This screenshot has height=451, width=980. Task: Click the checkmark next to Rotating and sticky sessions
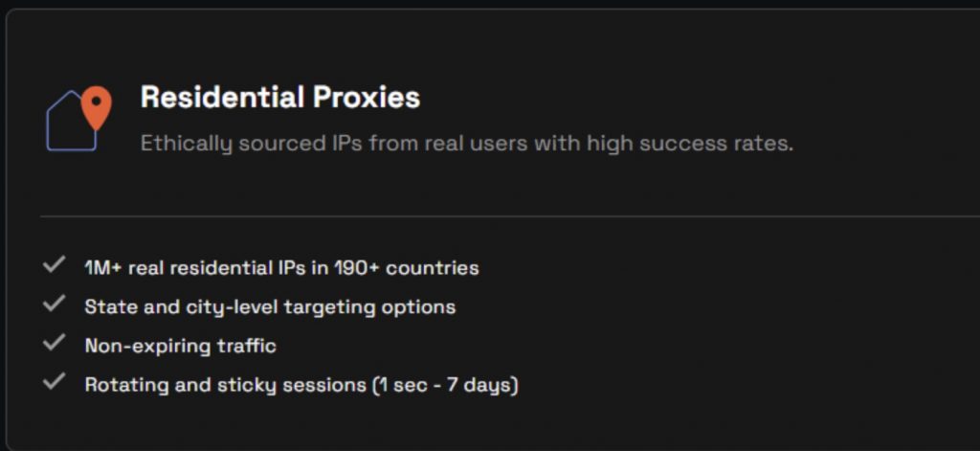pyautogui.click(x=55, y=382)
